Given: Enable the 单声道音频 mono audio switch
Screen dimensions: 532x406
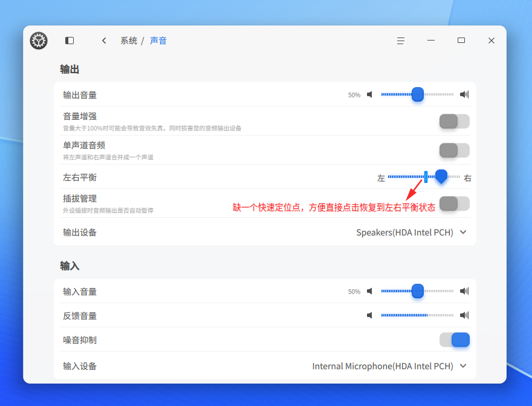Looking at the screenshot, I should 454,150.
